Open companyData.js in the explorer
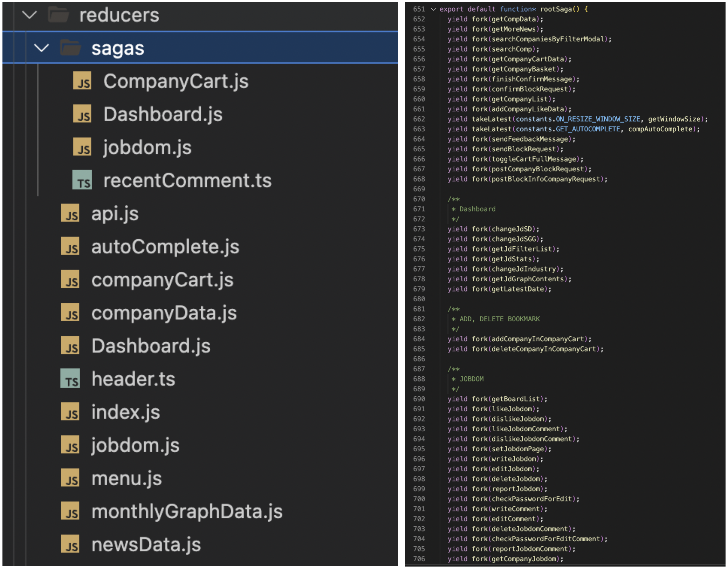The height and width of the screenshot is (569, 728). (164, 313)
